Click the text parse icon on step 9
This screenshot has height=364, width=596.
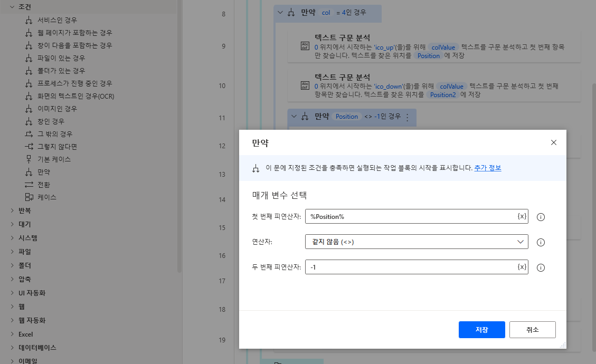point(305,46)
